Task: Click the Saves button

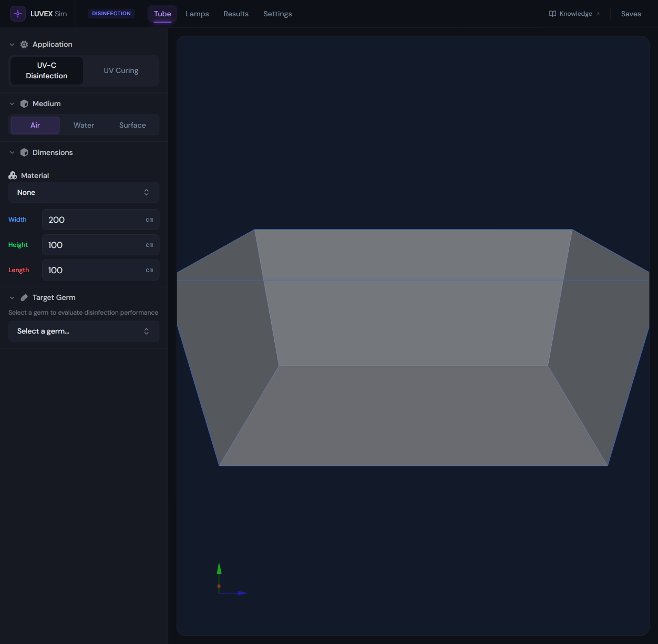Action: tap(631, 13)
